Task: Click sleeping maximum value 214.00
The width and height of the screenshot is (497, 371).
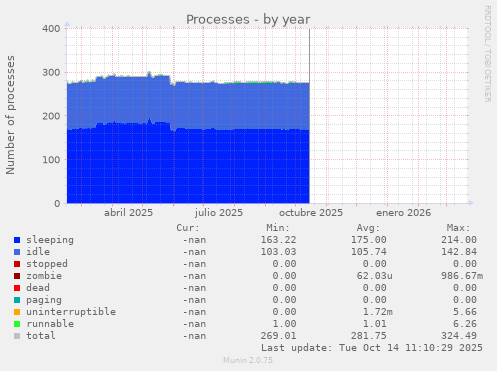Action: coord(459,240)
